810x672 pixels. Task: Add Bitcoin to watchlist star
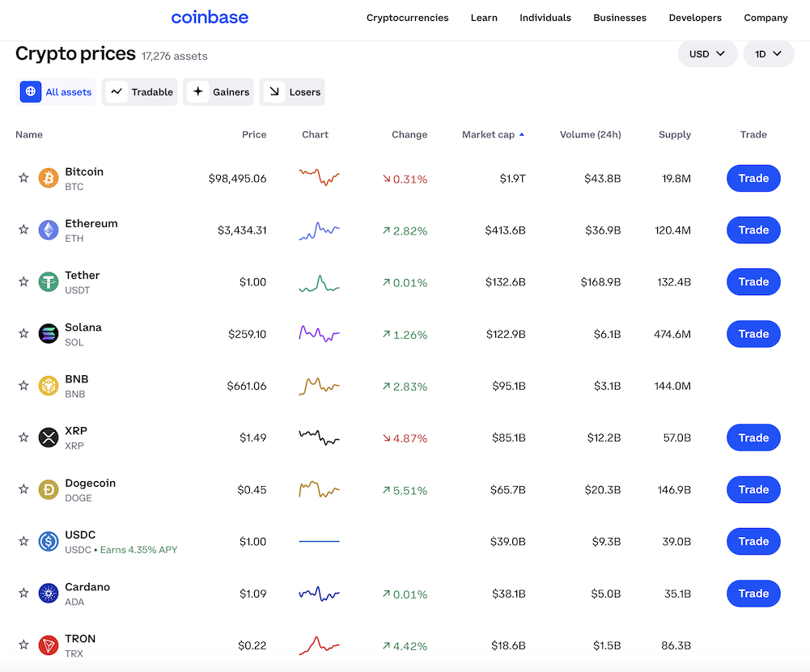[x=23, y=178]
